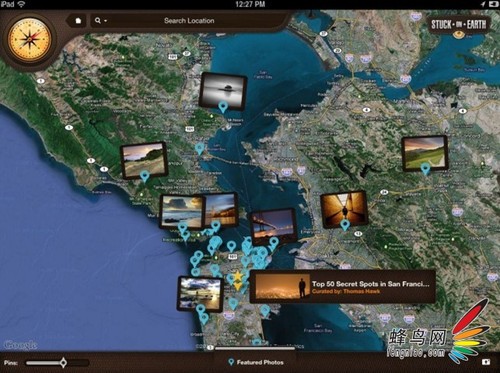Select the Featured Photos tab

coord(256,362)
